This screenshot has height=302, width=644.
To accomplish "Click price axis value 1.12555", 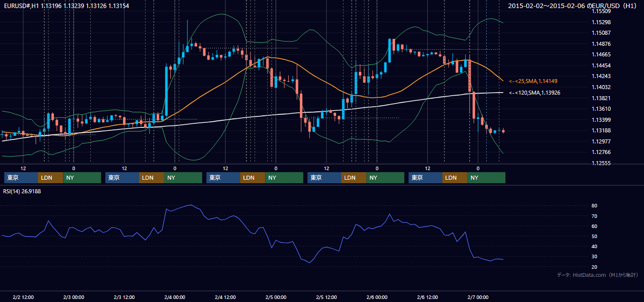I will click(601, 163).
